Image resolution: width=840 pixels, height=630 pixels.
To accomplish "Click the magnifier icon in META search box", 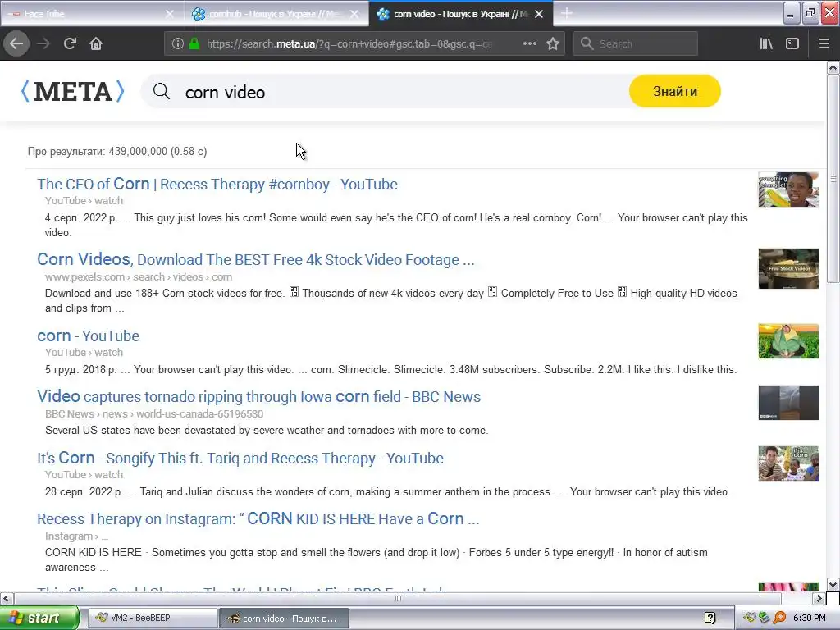I will click(162, 92).
